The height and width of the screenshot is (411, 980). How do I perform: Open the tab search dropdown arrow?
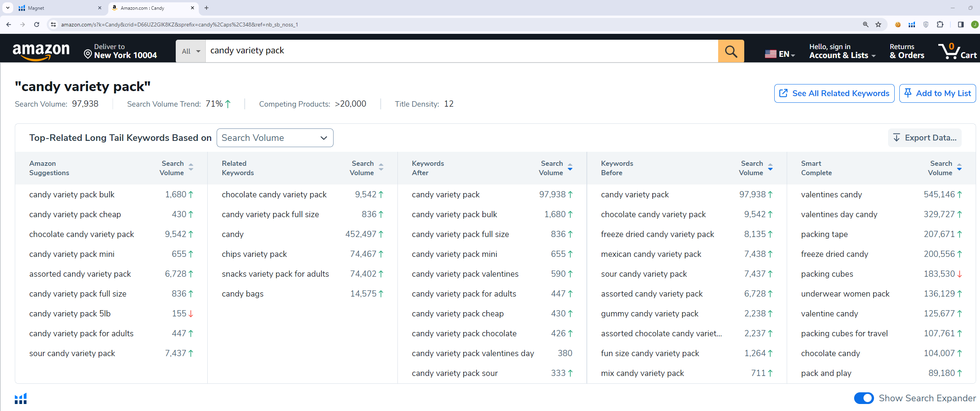point(7,8)
